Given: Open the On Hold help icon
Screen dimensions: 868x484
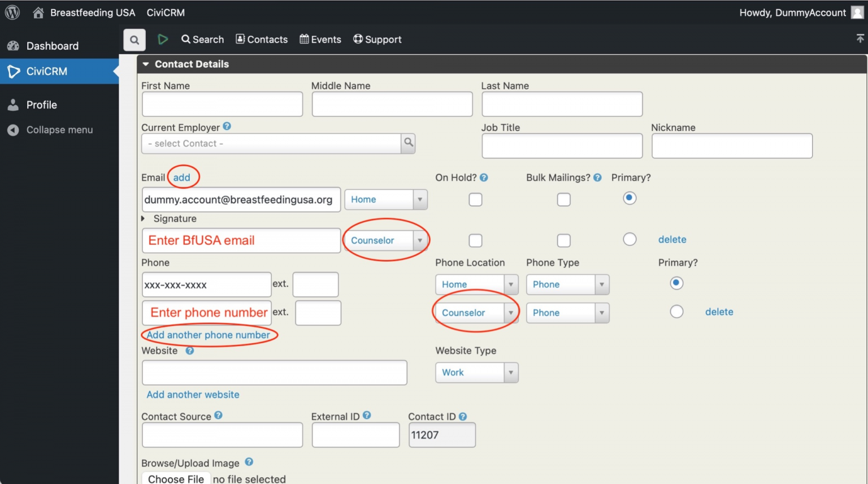Looking at the screenshot, I should point(484,178).
